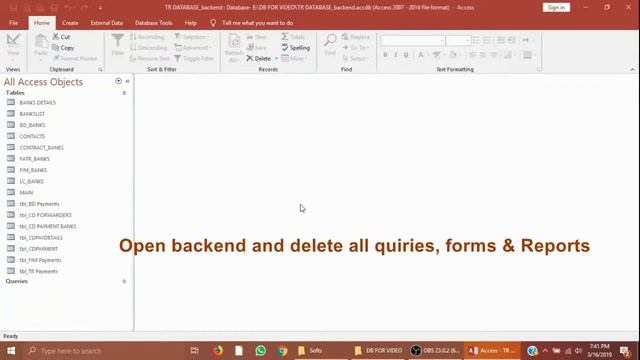
Task: Open the Select dropdown in Find group
Action: 355,58
